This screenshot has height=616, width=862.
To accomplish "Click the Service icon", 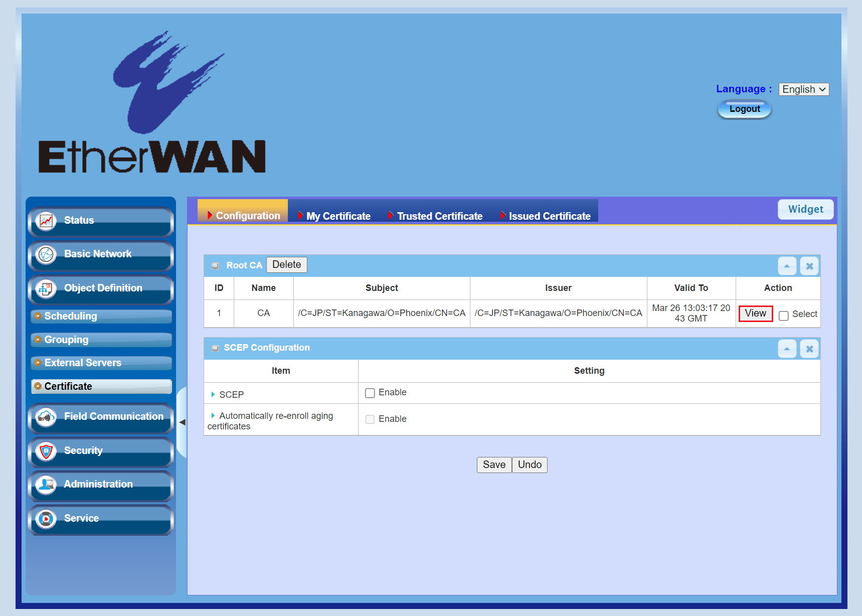I will 46,519.
